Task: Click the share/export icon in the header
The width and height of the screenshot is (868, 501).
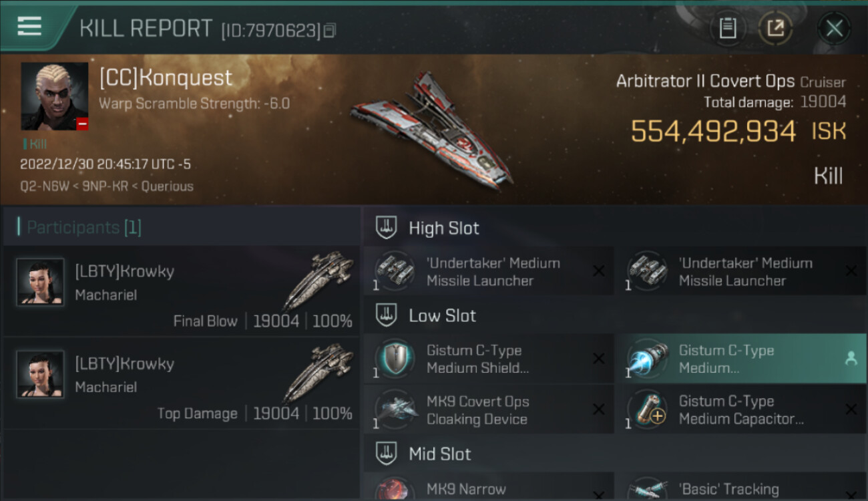Action: (775, 28)
